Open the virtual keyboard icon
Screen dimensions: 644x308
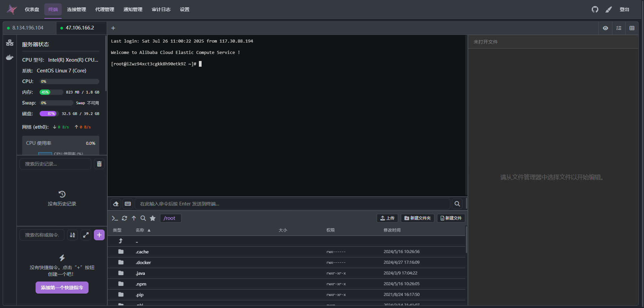point(128,204)
